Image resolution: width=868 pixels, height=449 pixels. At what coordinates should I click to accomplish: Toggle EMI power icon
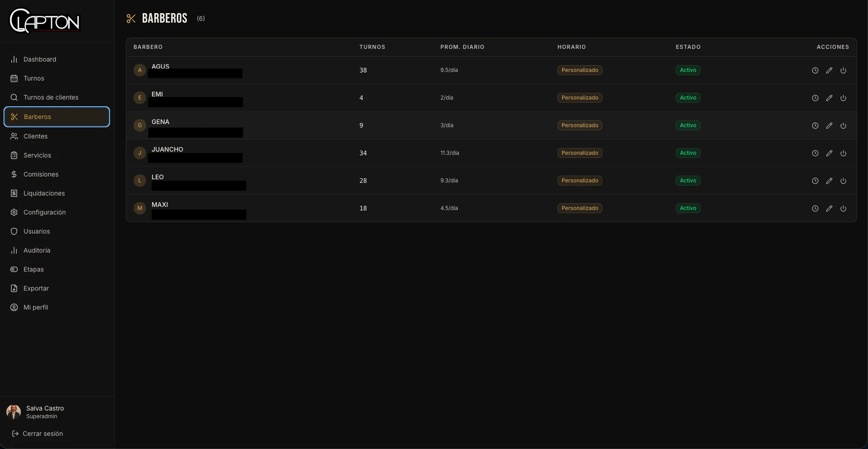click(x=843, y=98)
